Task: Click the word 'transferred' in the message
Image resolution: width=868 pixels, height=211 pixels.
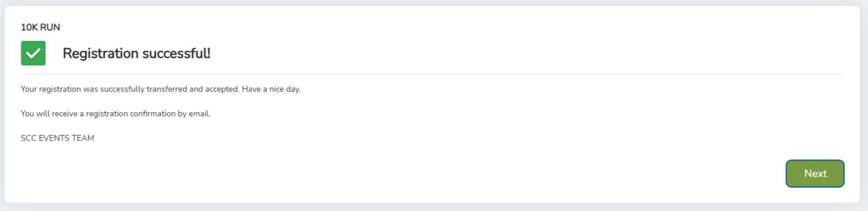Action: pos(167,89)
